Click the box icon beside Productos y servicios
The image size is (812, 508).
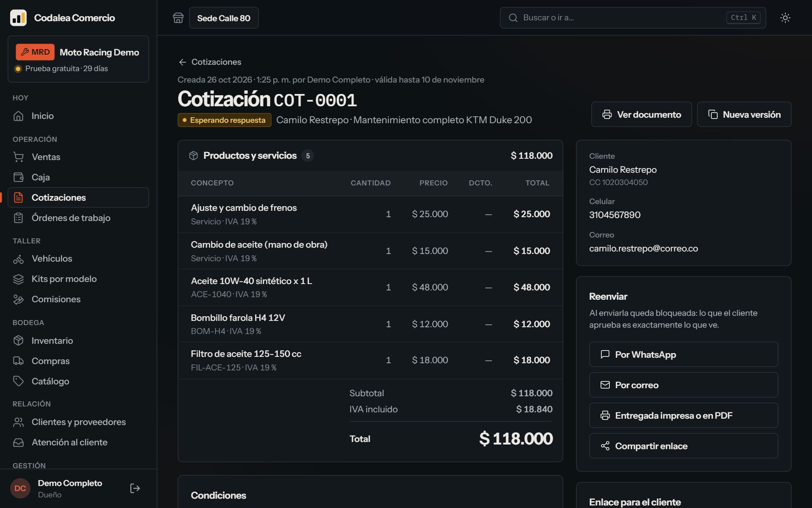pos(194,156)
